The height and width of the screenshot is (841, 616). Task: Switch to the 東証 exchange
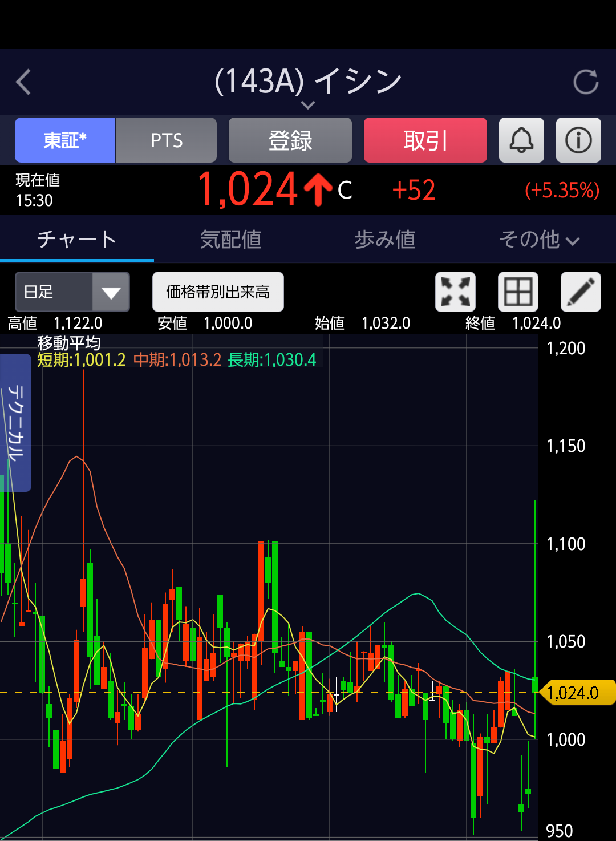tap(65, 140)
